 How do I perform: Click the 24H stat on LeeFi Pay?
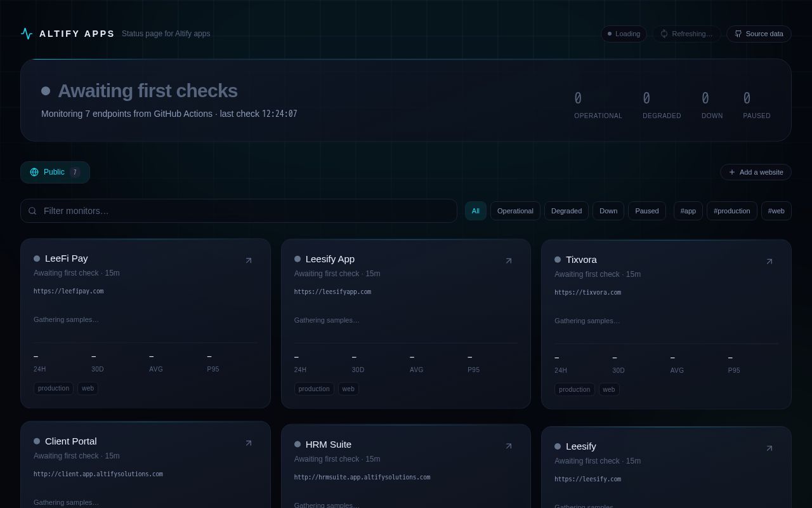(x=40, y=363)
